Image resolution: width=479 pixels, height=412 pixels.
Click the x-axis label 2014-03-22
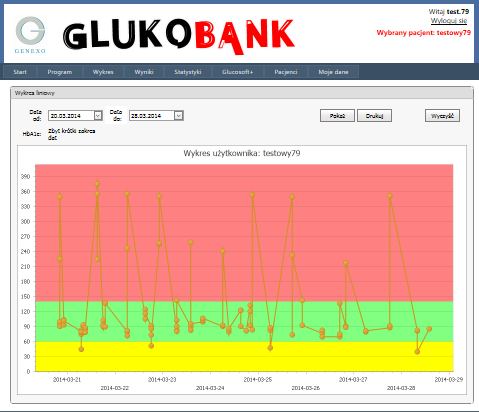(115, 388)
